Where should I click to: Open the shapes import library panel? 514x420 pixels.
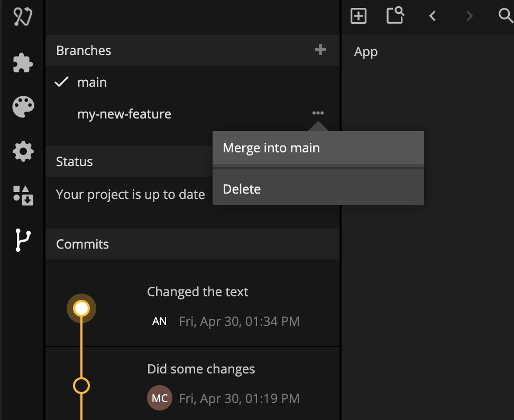click(x=23, y=195)
